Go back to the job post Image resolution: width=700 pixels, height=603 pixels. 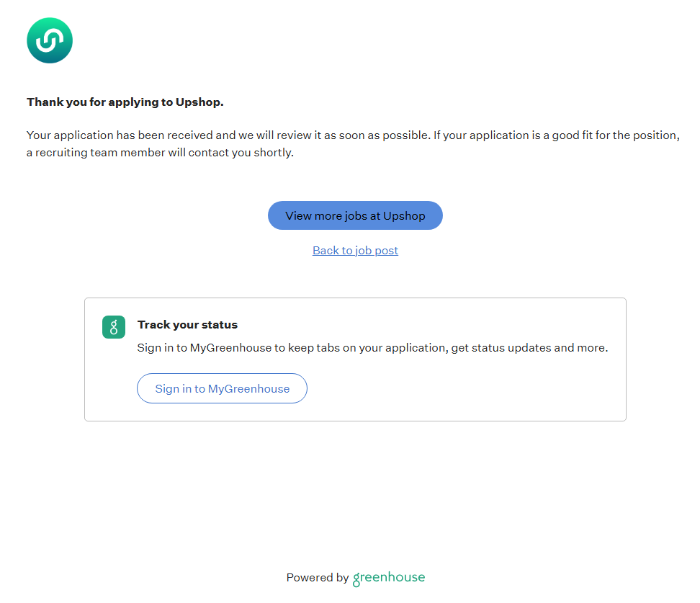click(355, 251)
